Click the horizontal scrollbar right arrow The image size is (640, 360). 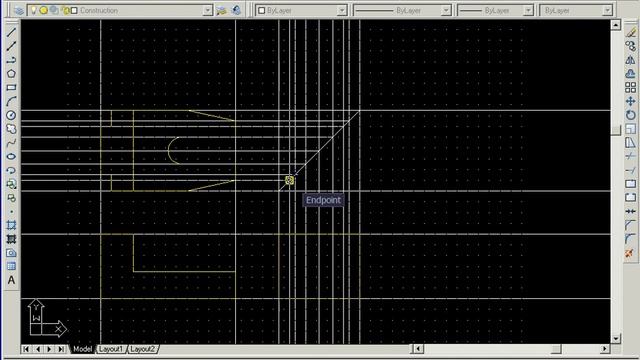pos(605,349)
